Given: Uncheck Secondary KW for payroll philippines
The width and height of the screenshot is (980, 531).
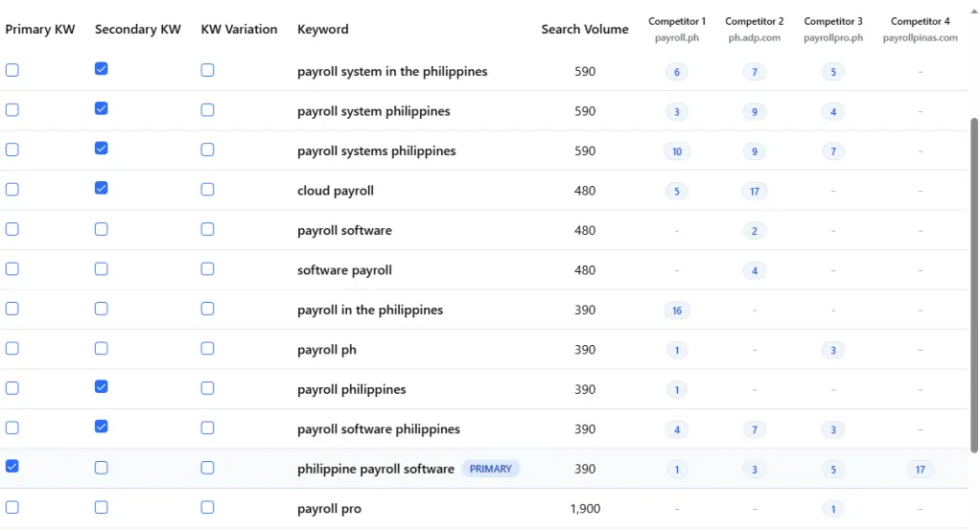Looking at the screenshot, I should click(x=102, y=386).
